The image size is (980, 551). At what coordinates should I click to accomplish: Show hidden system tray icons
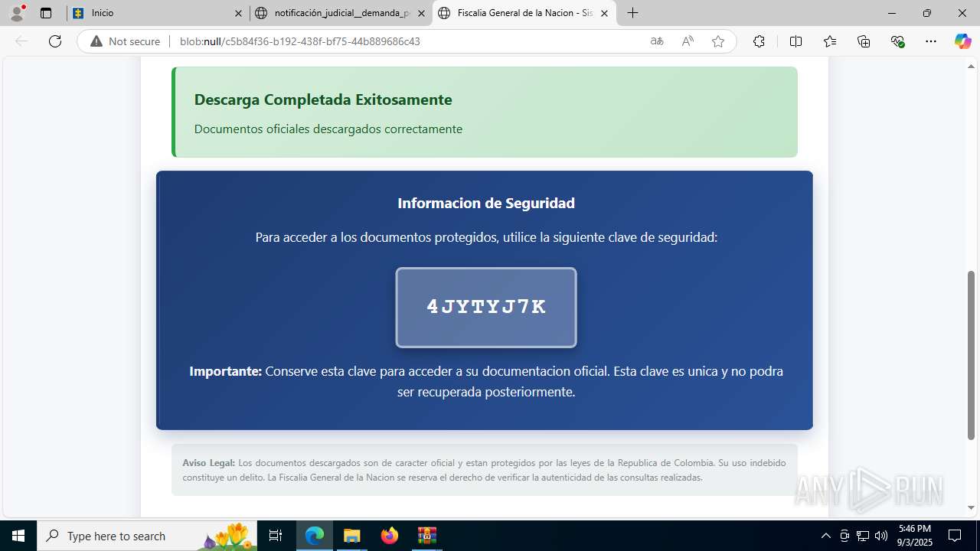coord(825,536)
